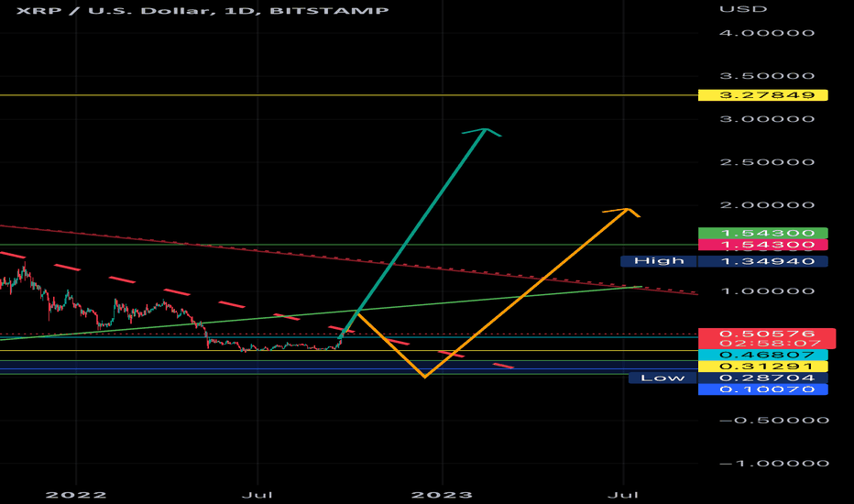
Task: Click the 2.00000 price axis tick
Action: coord(767,205)
